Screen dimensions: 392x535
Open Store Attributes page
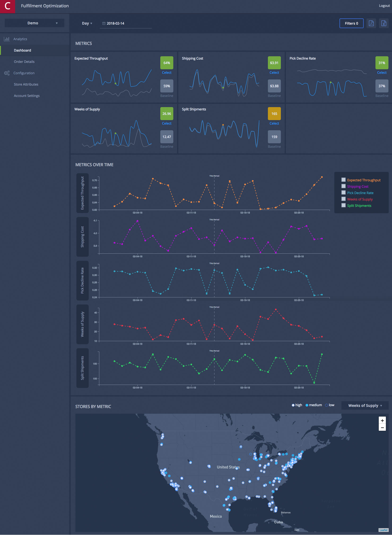pyautogui.click(x=26, y=84)
